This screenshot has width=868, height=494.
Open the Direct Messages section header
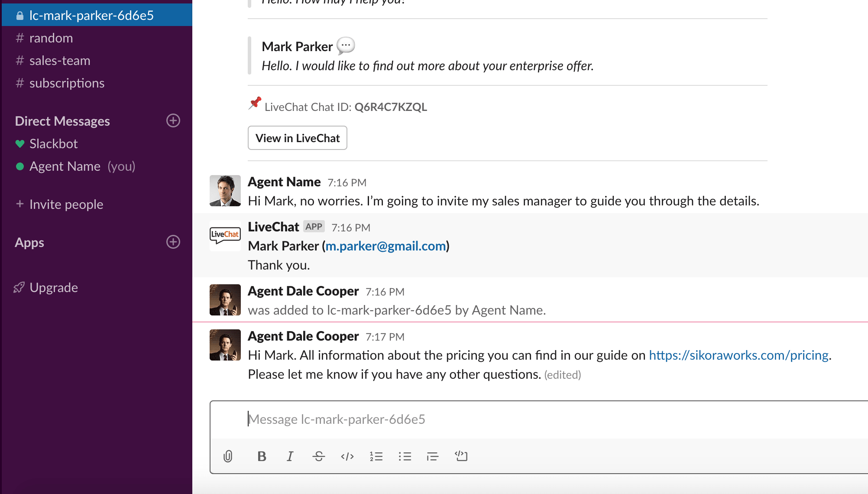(62, 121)
